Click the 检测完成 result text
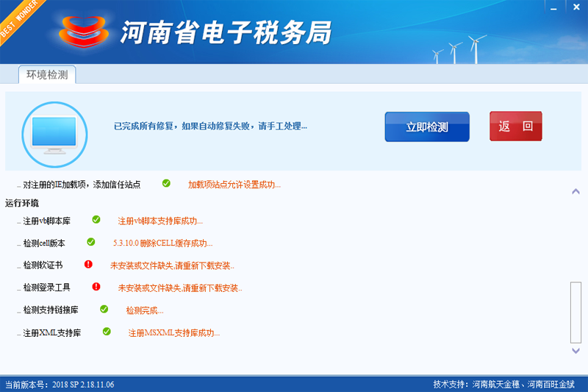 click(144, 310)
